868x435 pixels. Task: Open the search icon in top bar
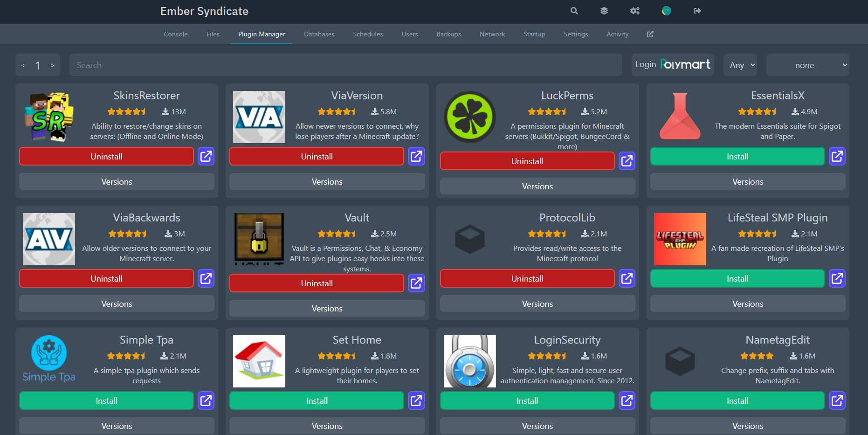coord(574,11)
